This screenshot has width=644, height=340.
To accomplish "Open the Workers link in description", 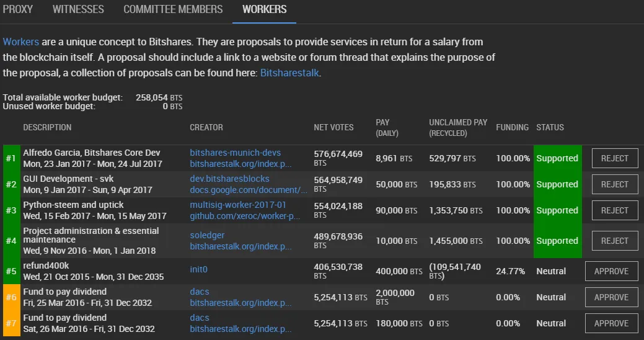I will (x=21, y=42).
